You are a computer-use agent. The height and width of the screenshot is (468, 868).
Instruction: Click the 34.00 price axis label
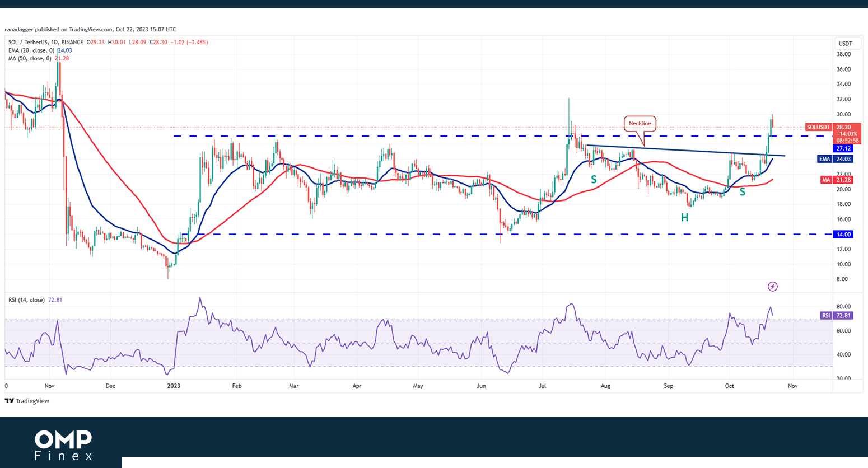tap(843, 84)
